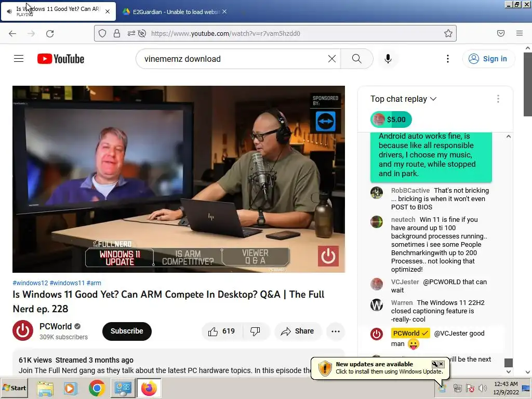Image resolution: width=532 pixels, height=399 pixels.
Task: Click the PCWorld channel avatar
Action: click(x=23, y=330)
